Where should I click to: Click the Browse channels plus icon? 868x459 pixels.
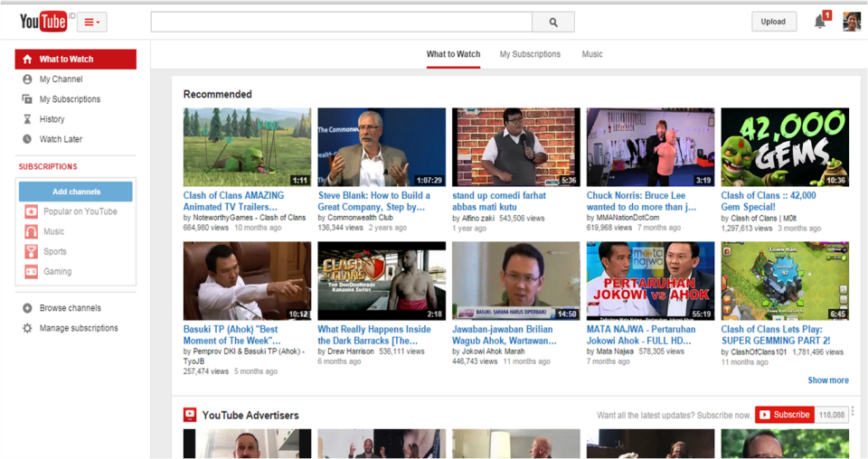tap(27, 308)
